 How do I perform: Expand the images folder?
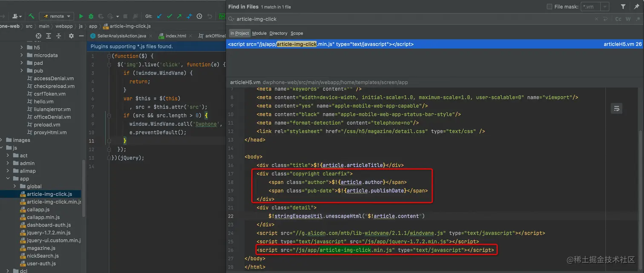click(x=1, y=140)
